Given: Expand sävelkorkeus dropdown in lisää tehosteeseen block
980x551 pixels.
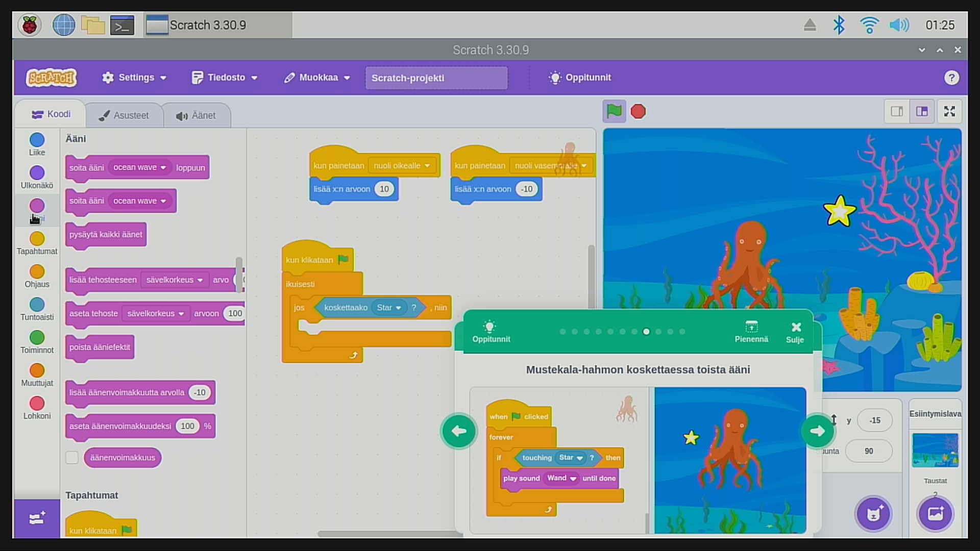Looking at the screenshot, I should tap(175, 280).
